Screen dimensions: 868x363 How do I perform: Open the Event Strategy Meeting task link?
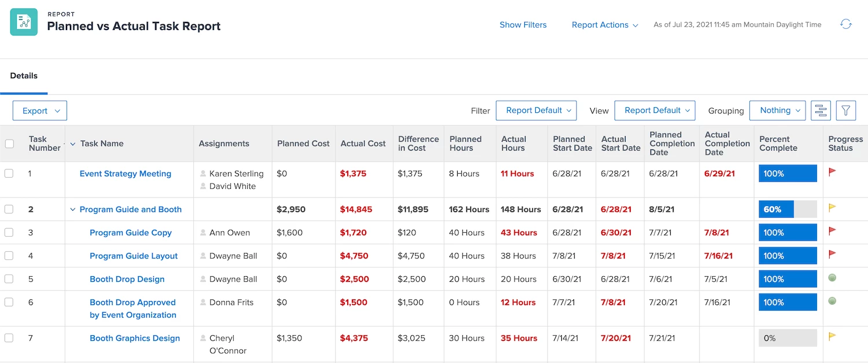(126, 174)
